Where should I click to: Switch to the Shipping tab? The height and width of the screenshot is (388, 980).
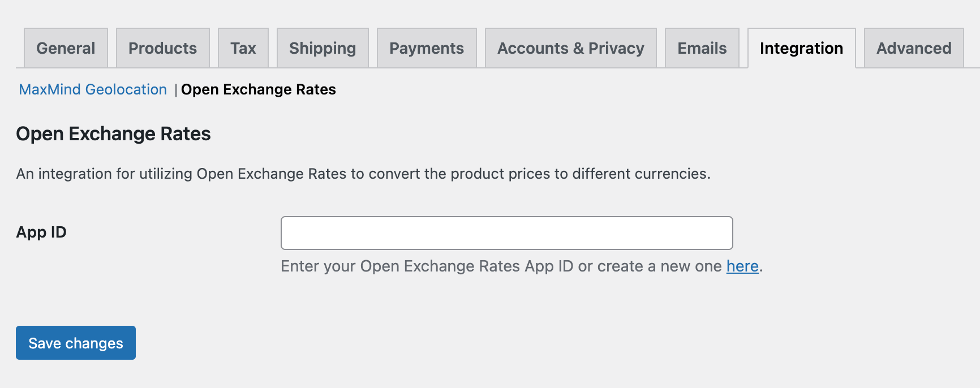click(323, 48)
